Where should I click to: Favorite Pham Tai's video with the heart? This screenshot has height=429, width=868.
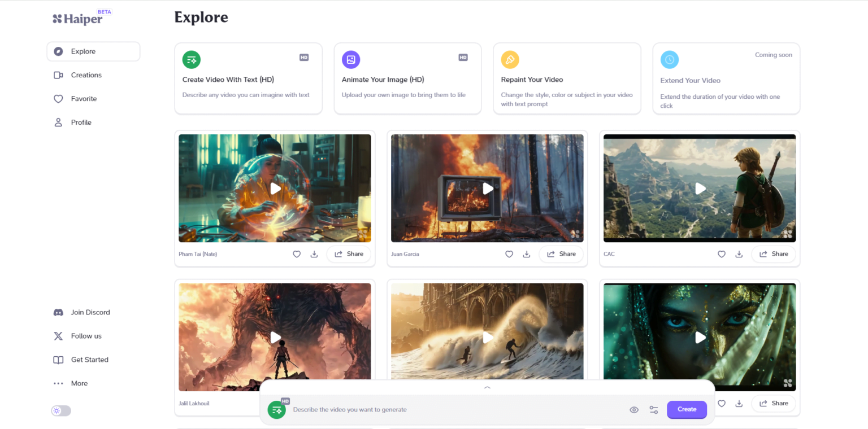297,254
